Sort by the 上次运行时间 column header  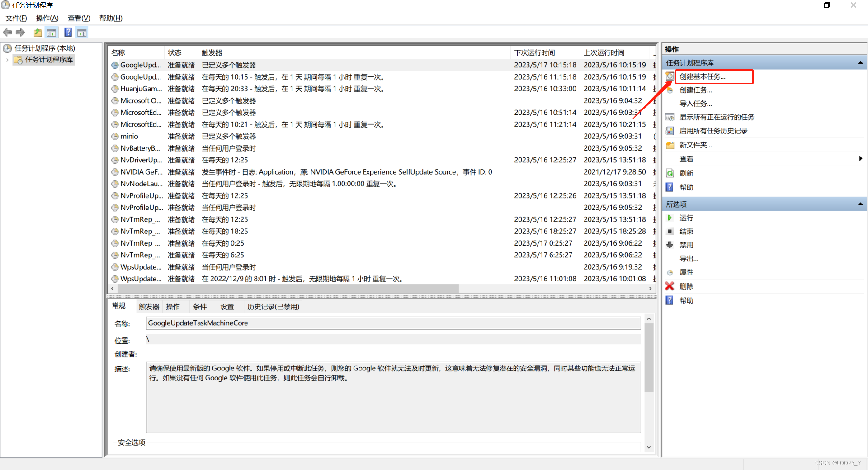tap(615, 53)
